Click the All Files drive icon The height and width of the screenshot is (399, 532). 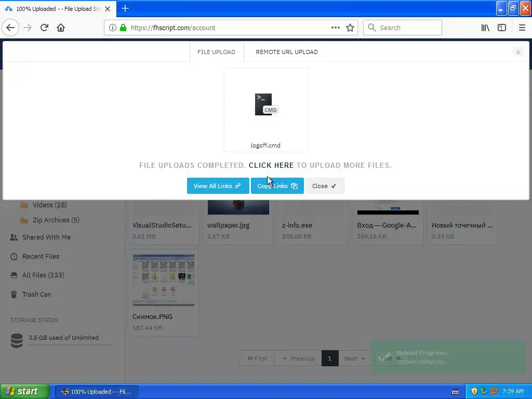coord(14,275)
